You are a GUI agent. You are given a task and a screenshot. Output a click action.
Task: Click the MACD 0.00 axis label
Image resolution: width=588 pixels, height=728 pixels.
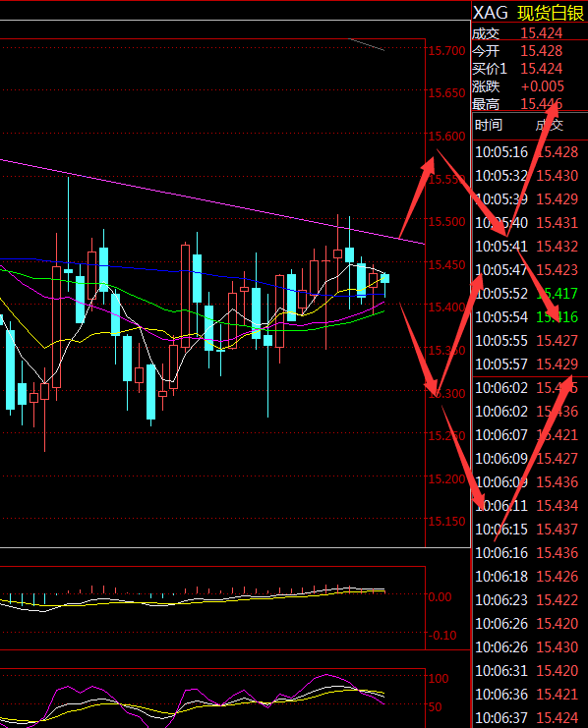(x=440, y=597)
